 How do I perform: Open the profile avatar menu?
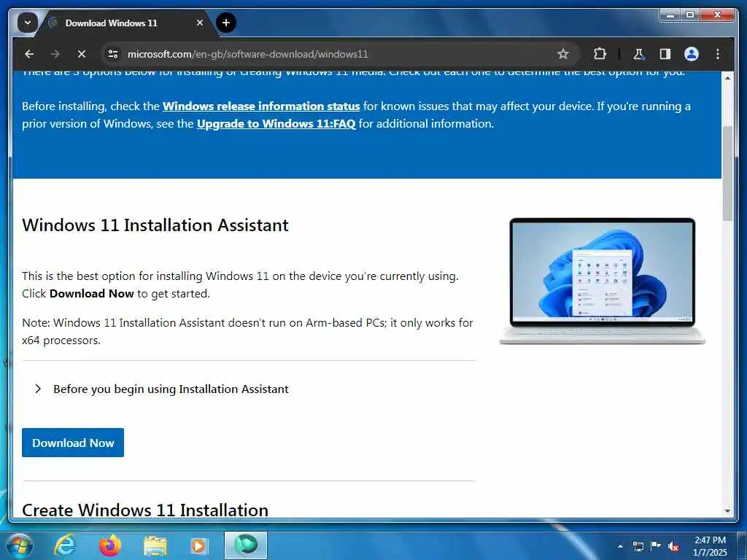692,54
